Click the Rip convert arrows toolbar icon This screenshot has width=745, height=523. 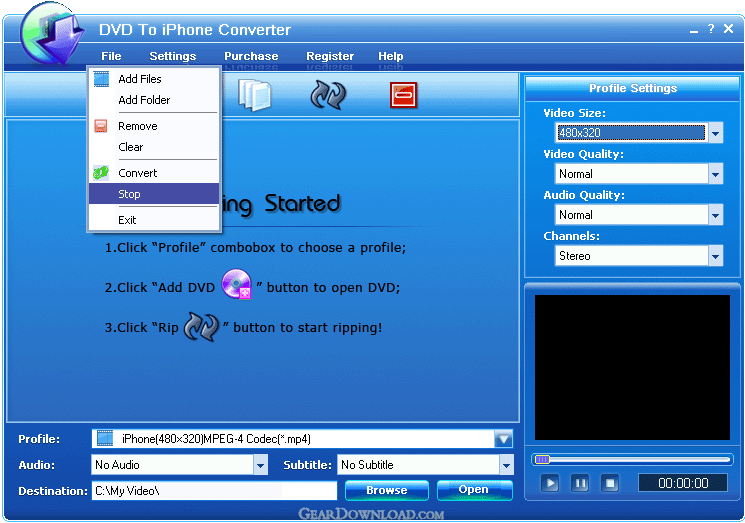coord(328,95)
